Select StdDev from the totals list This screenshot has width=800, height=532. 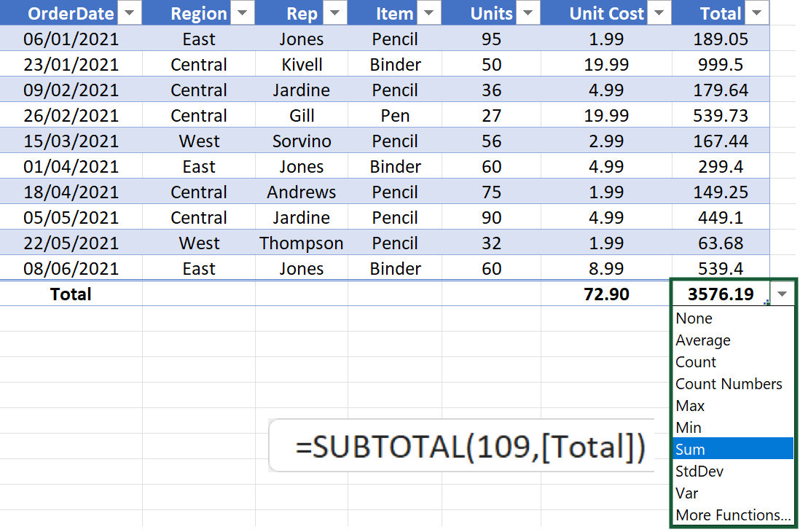699,472
